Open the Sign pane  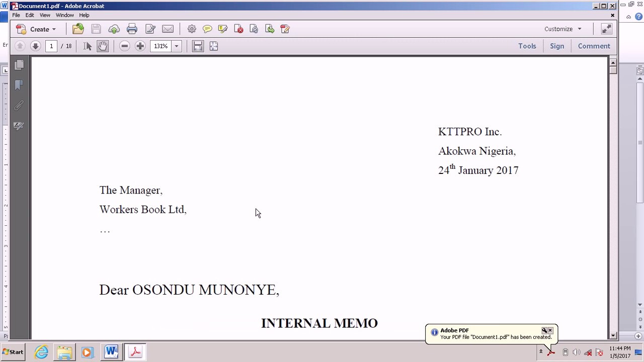click(x=557, y=46)
